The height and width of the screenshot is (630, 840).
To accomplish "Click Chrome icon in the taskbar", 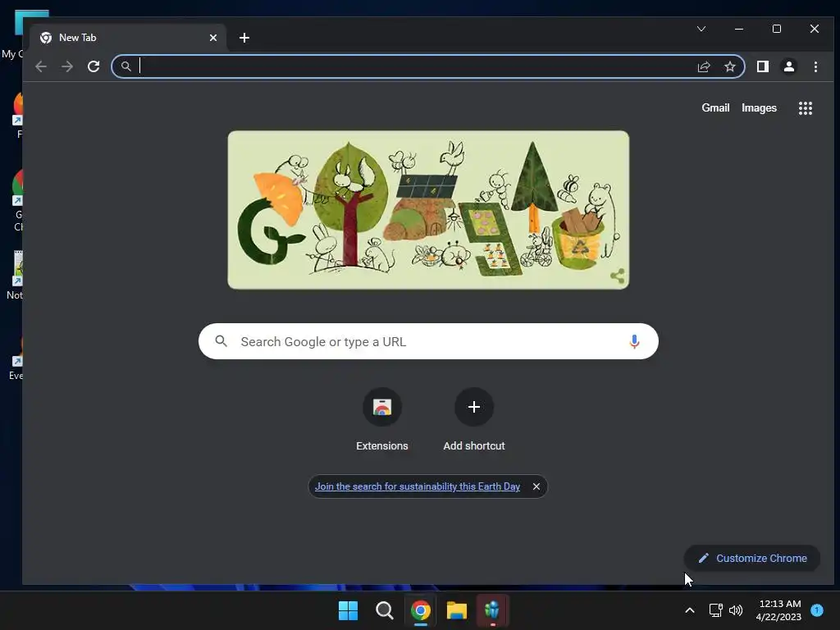I will (421, 610).
